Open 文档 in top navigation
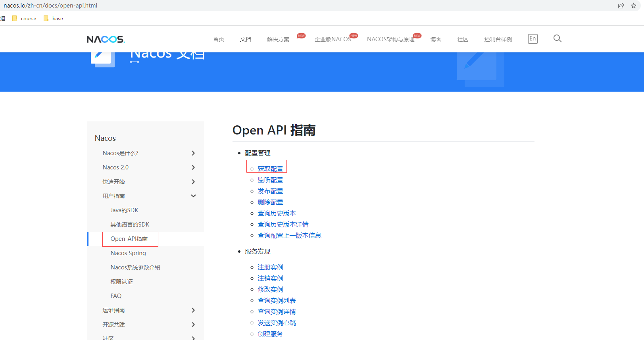This screenshot has height=340, width=644. (246, 39)
